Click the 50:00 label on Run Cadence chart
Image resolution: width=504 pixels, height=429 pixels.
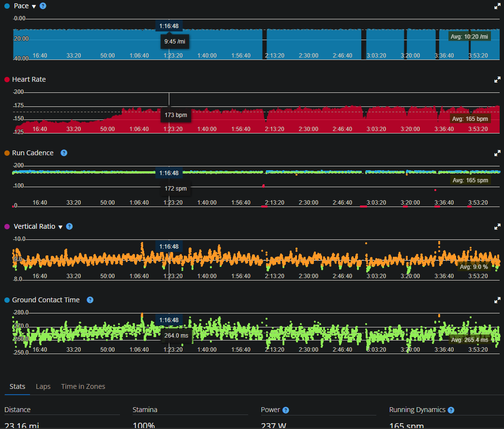[x=107, y=203]
